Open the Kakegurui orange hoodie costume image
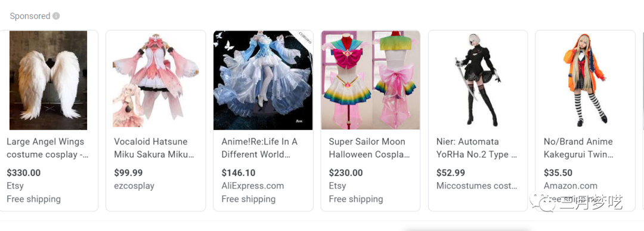This screenshot has width=644, height=231. click(x=586, y=80)
